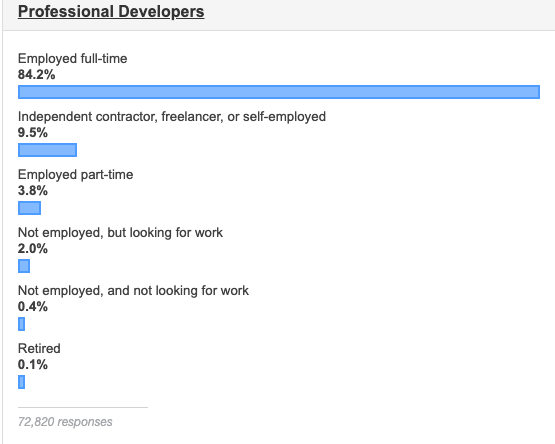Click the Not employed, but looking label
This screenshot has height=444, width=555.
(120, 233)
